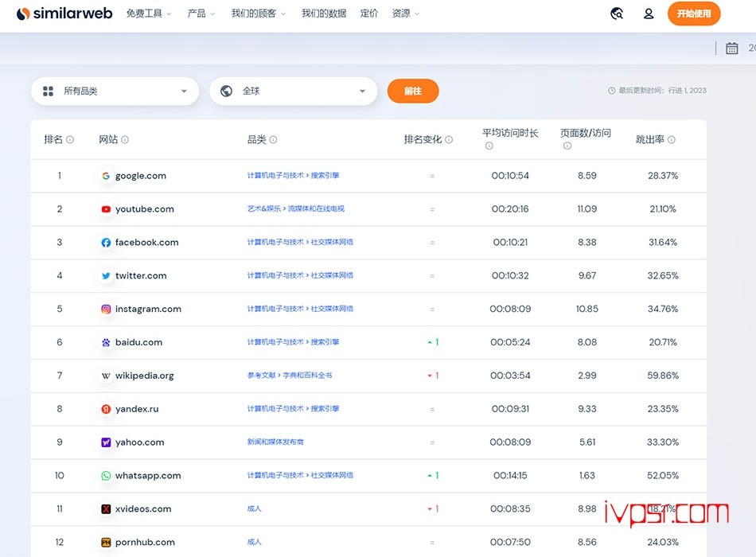Image resolution: width=756 pixels, height=557 pixels.
Task: Click the info icon under 页面数/访问
Action: click(567, 146)
